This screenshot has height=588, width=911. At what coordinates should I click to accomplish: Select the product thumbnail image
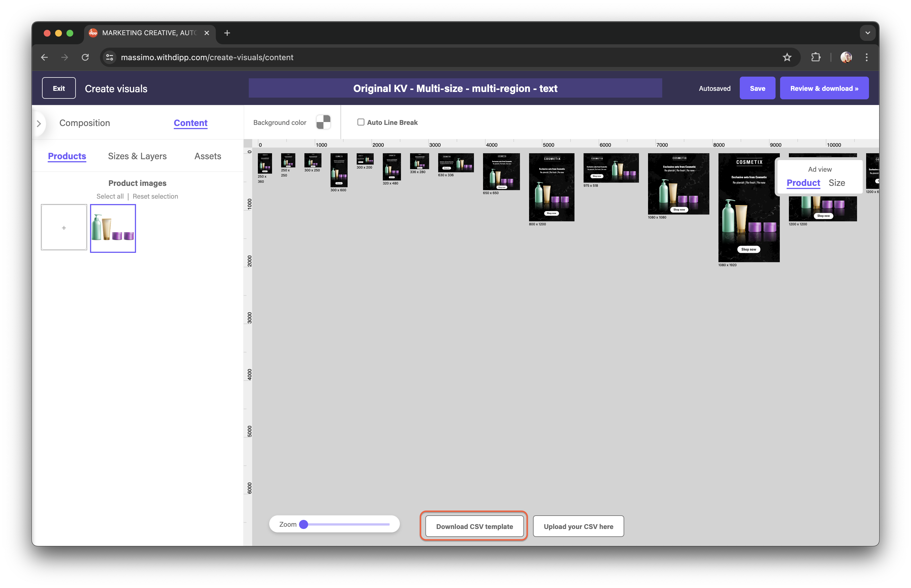[113, 228]
